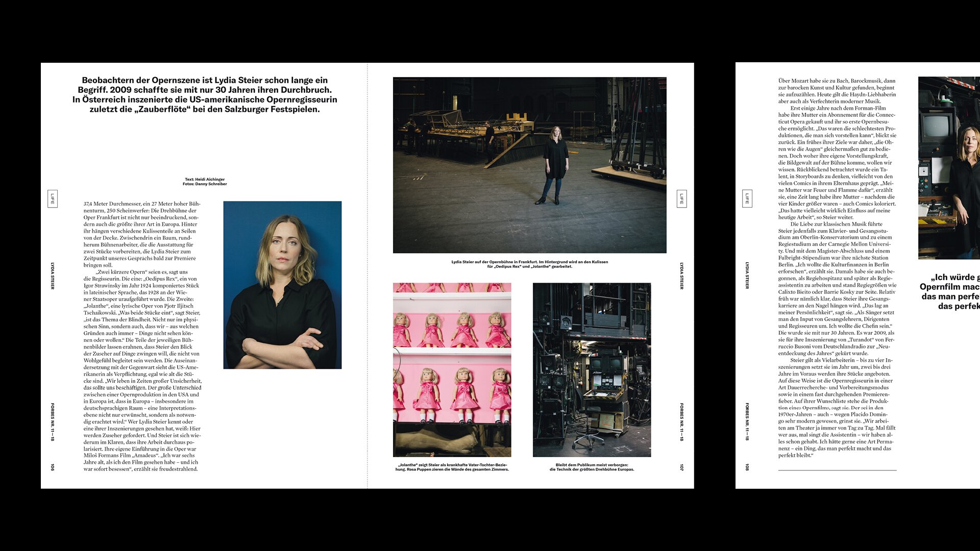Click the Jolanthe caption under the dolls photo
This screenshot has width=980, height=551.
click(452, 467)
